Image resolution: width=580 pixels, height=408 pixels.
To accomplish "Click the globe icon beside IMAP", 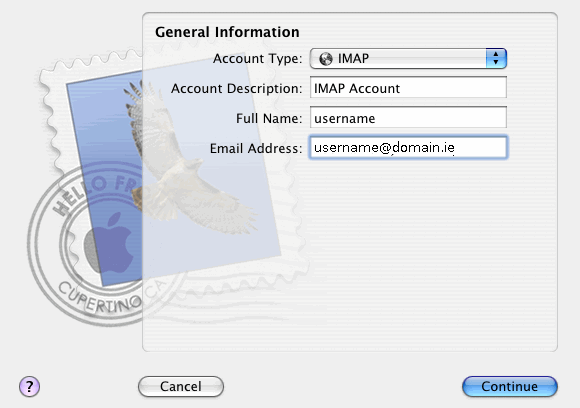I will pyautogui.click(x=326, y=58).
